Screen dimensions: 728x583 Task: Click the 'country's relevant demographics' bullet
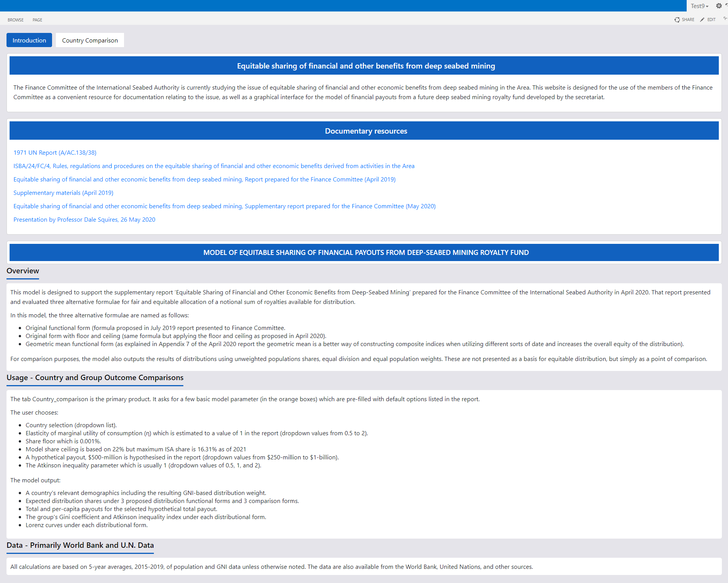tap(146, 493)
